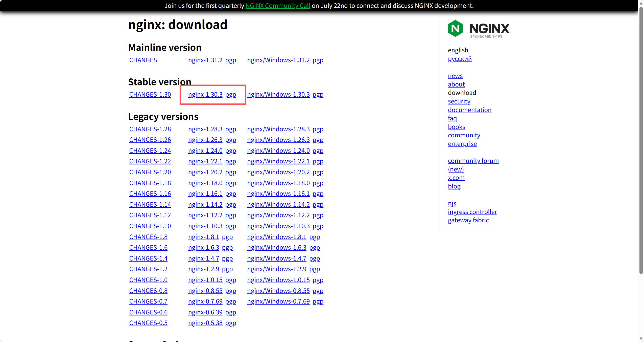Open the community forum (new) link
644x342 pixels.
click(473, 165)
